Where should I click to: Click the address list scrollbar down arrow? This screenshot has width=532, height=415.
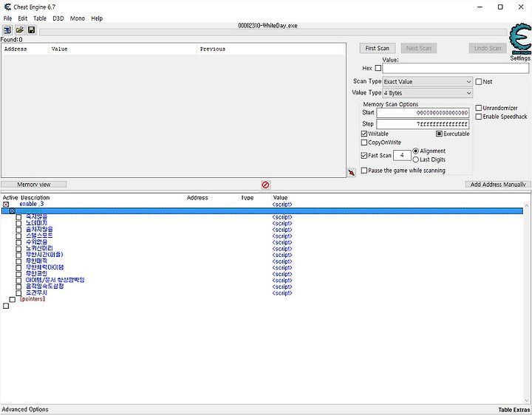(527, 400)
